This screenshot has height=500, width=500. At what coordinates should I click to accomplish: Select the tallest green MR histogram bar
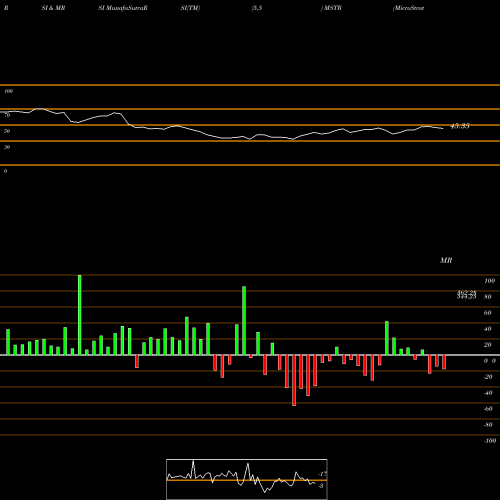(79, 315)
